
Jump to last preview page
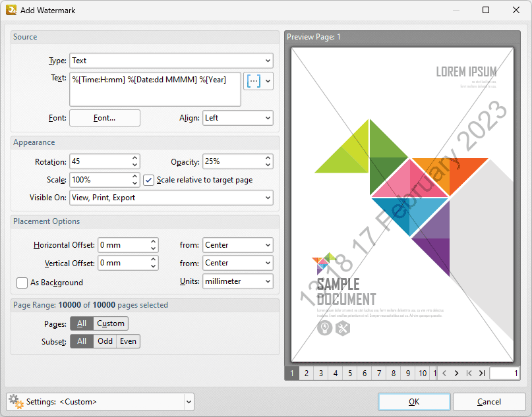pyautogui.click(x=482, y=374)
